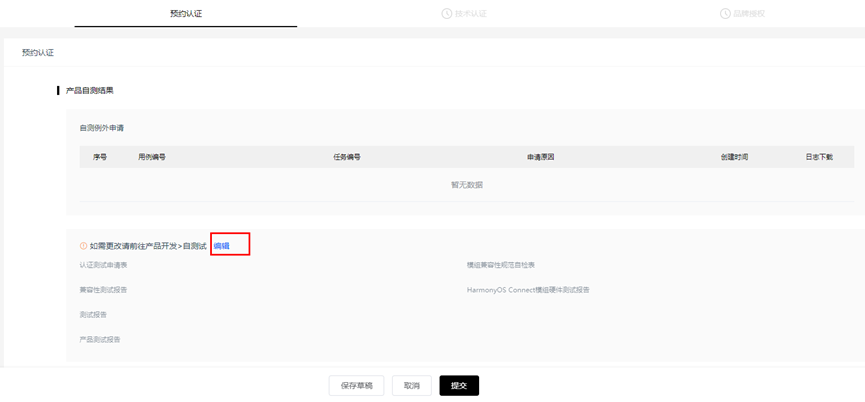The image size is (865, 402).
Task: Click the clock icon beside 技术认证
Action: tap(446, 14)
